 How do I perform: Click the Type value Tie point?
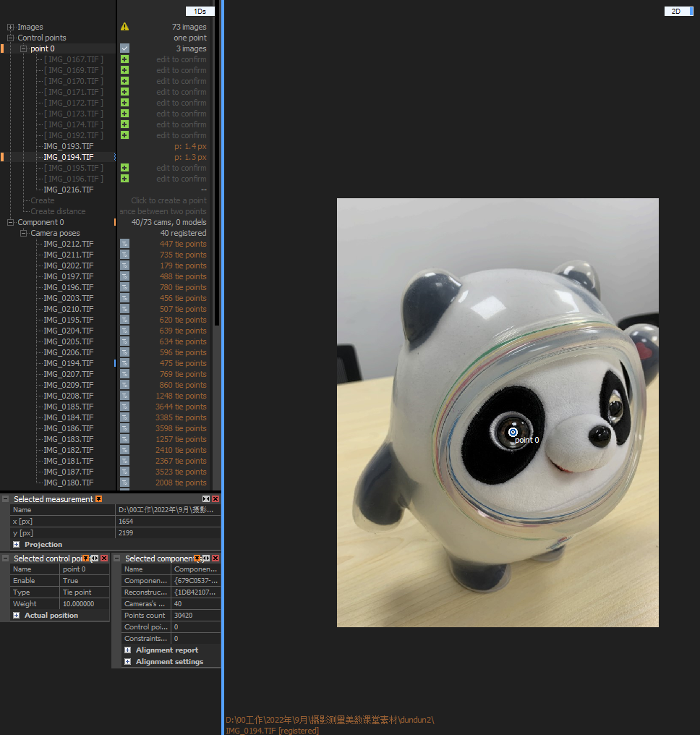click(x=85, y=592)
